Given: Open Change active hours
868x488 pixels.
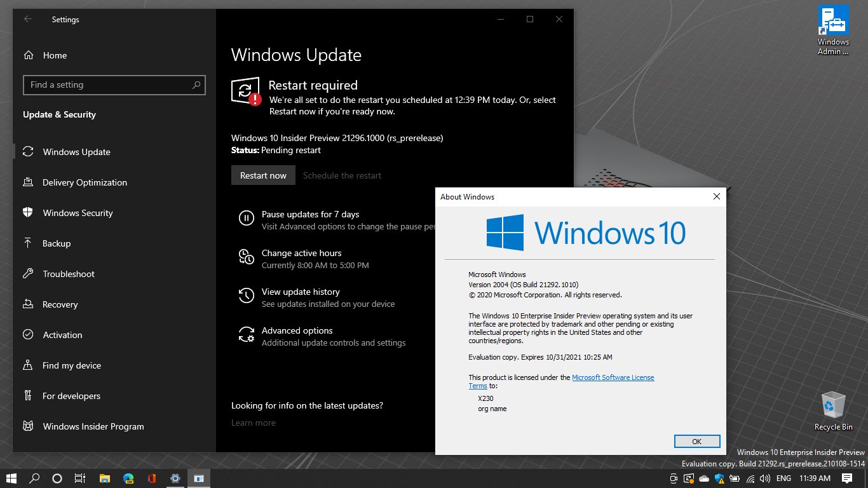Looking at the screenshot, I should [301, 253].
